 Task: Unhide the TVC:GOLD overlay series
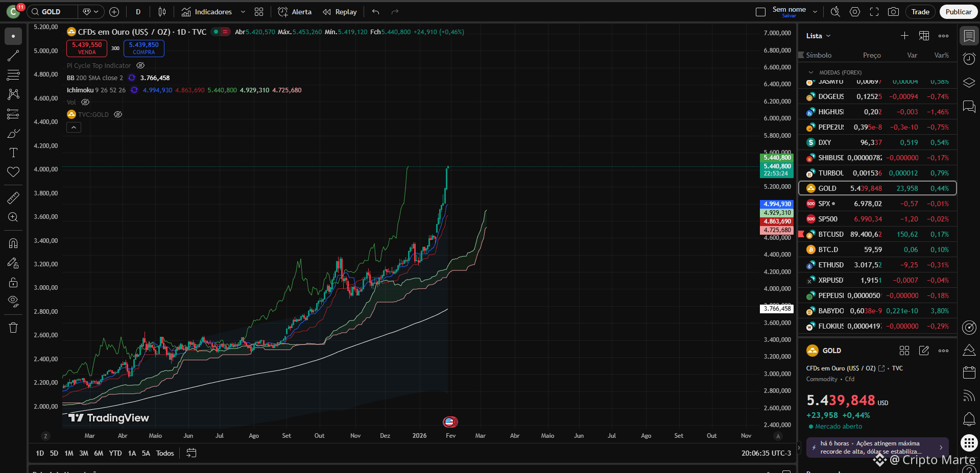click(118, 114)
